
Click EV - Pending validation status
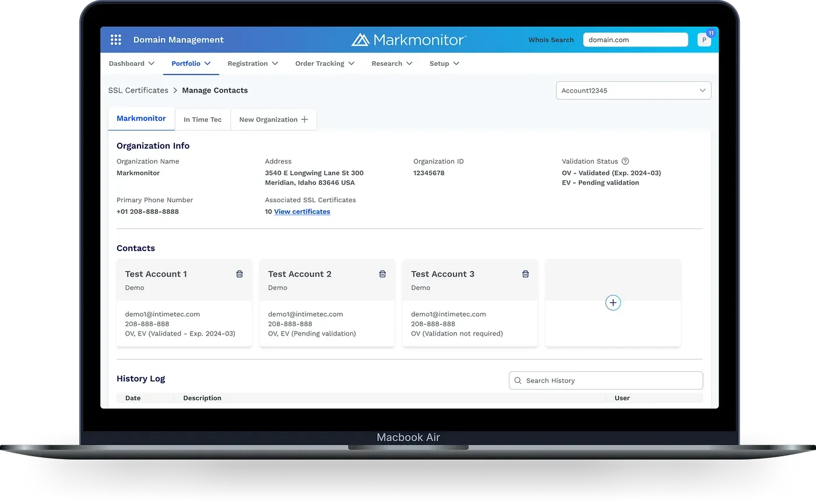click(600, 182)
